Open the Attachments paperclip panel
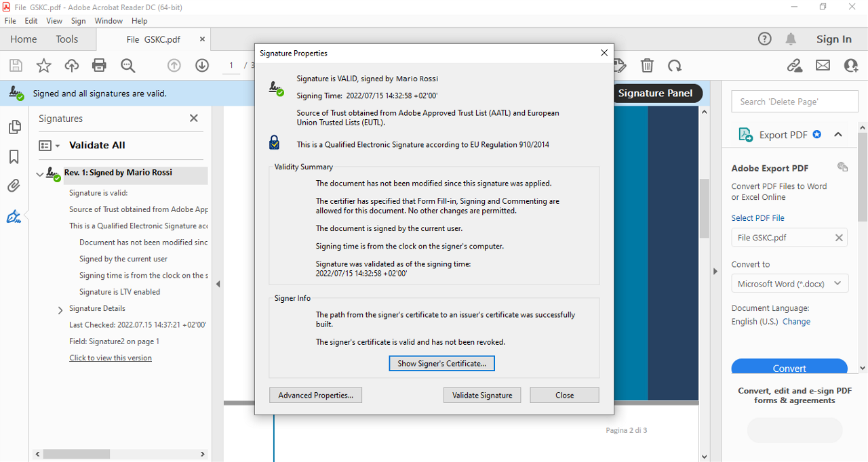 pyautogui.click(x=14, y=186)
